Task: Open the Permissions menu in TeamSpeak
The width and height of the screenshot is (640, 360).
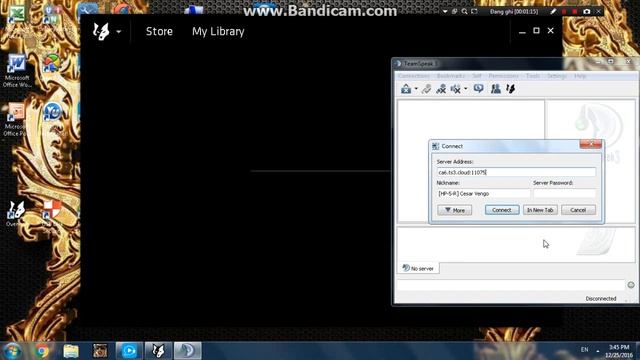Action: point(503,76)
